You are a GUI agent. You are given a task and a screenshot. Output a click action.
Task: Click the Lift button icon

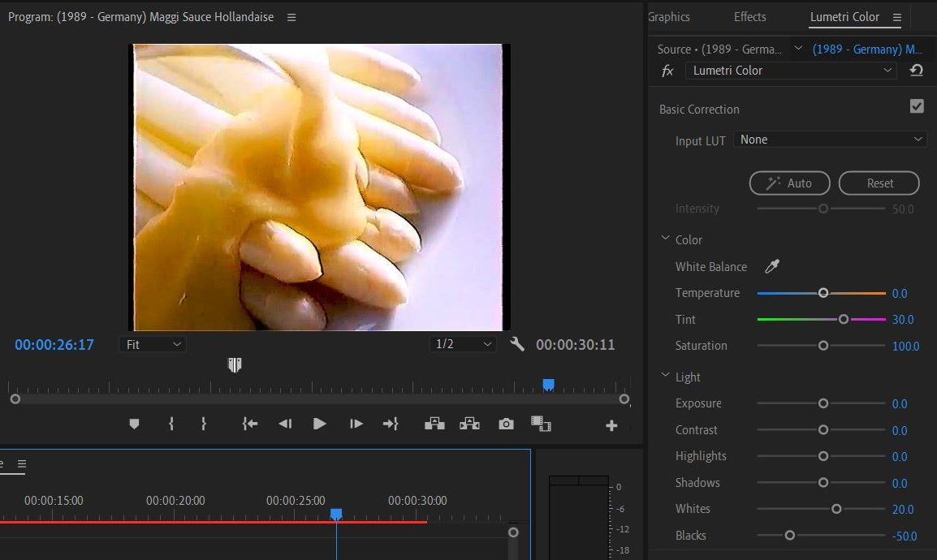[434, 424]
